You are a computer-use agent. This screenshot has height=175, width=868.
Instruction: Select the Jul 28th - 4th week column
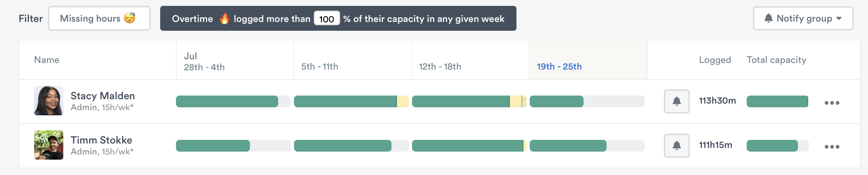(x=204, y=62)
